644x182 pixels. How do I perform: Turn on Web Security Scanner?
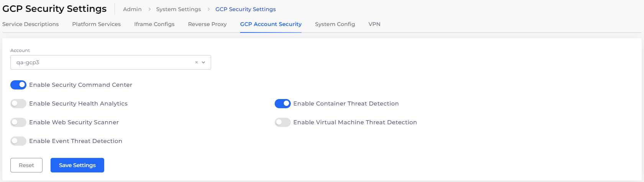18,122
